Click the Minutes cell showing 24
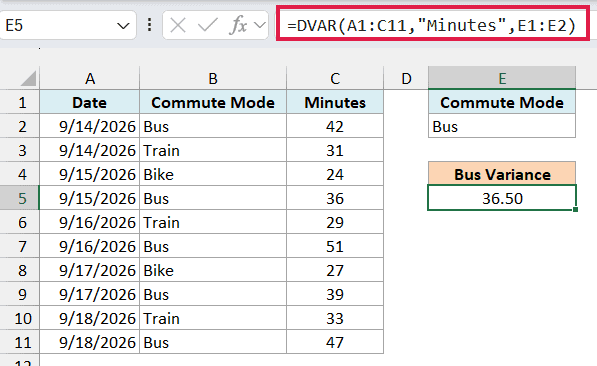Image resolution: width=597 pixels, height=366 pixels. tap(335, 174)
